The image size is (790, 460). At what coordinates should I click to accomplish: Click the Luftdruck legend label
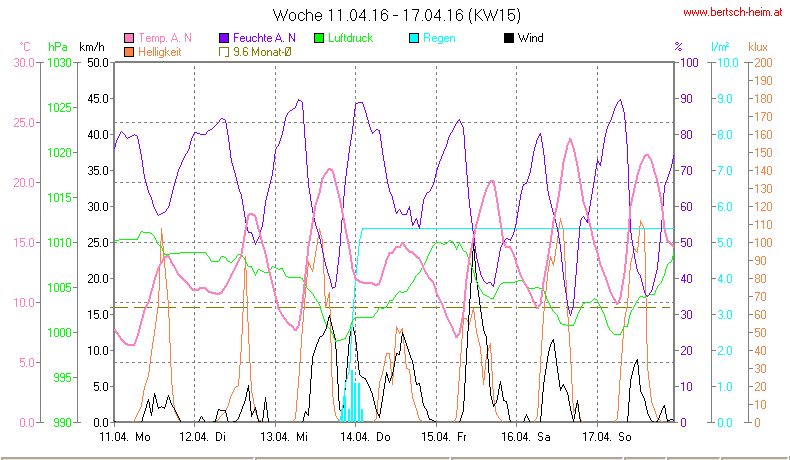coord(351,38)
